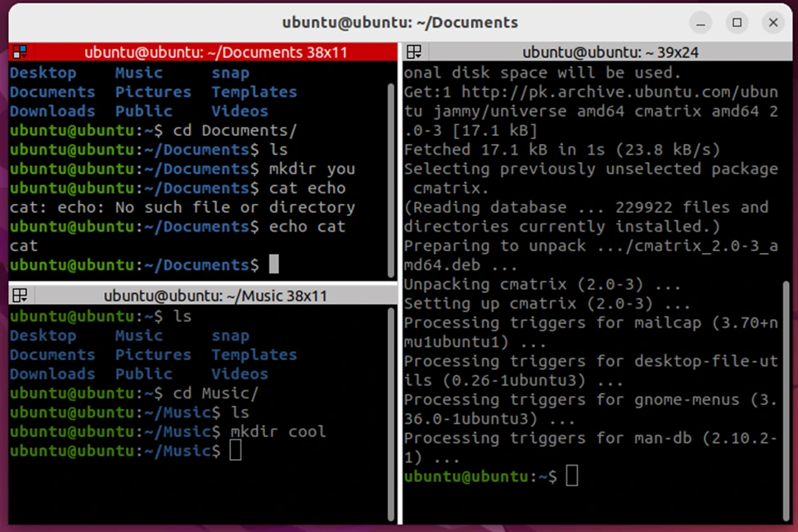Click the vertical splitter between left and right panes

point(399,286)
